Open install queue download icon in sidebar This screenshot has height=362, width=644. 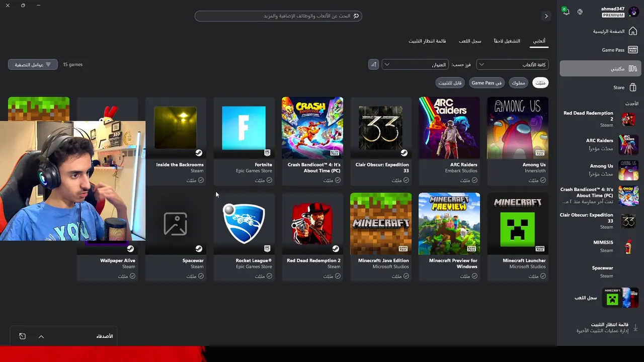(635, 327)
